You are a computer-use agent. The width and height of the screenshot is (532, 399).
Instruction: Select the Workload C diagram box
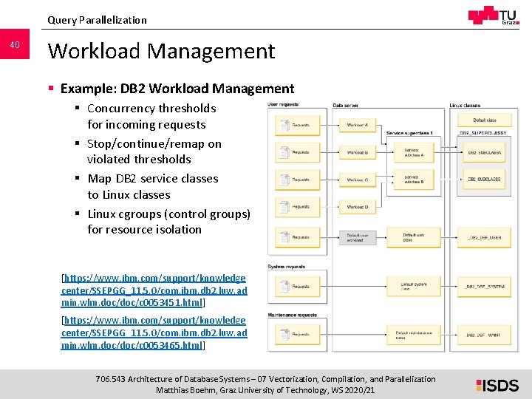(x=358, y=180)
